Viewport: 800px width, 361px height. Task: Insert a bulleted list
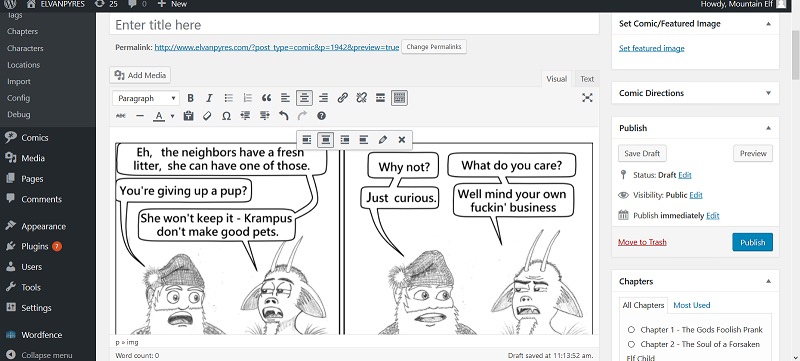click(229, 98)
